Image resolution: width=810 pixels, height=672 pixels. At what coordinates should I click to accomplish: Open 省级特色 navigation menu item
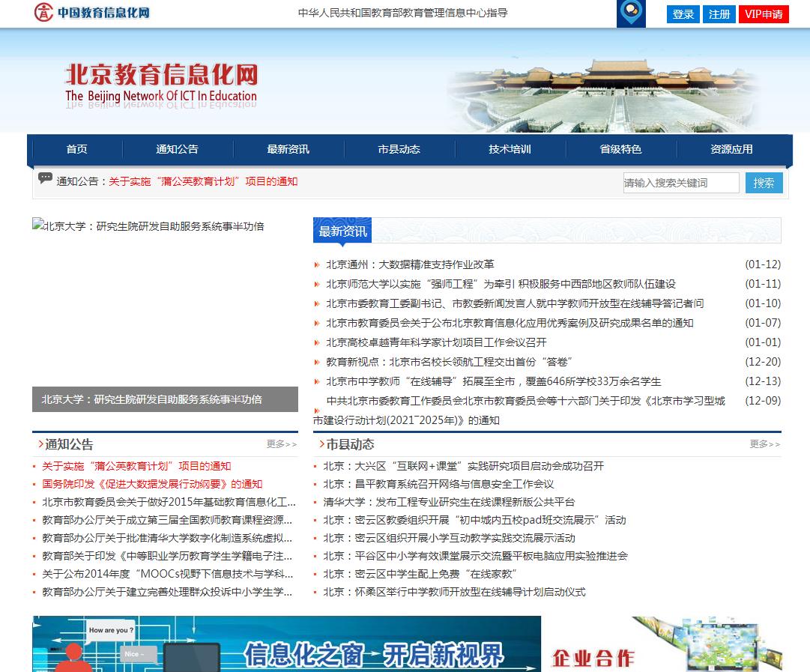620,149
